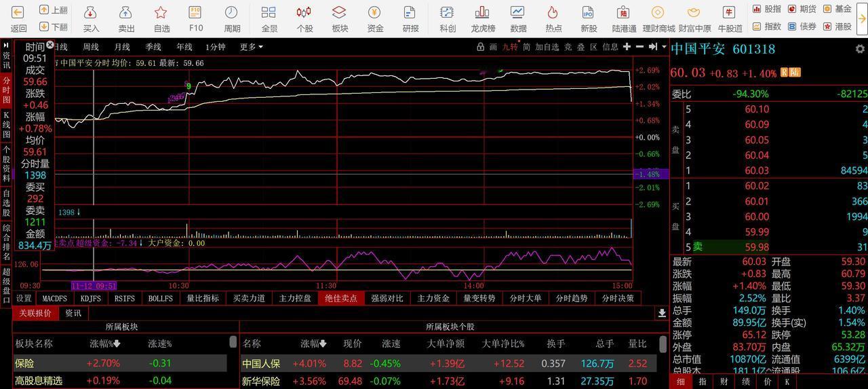Toggle 区 range statistics

click(593, 47)
